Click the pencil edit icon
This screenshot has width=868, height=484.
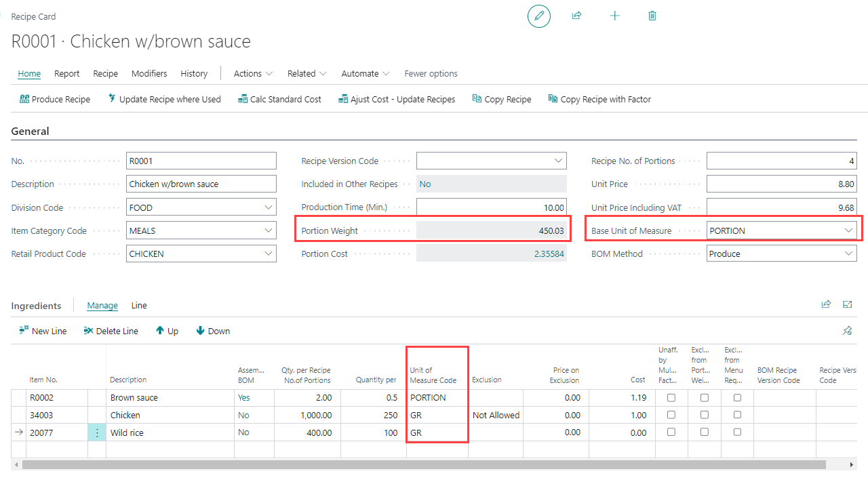click(x=539, y=16)
